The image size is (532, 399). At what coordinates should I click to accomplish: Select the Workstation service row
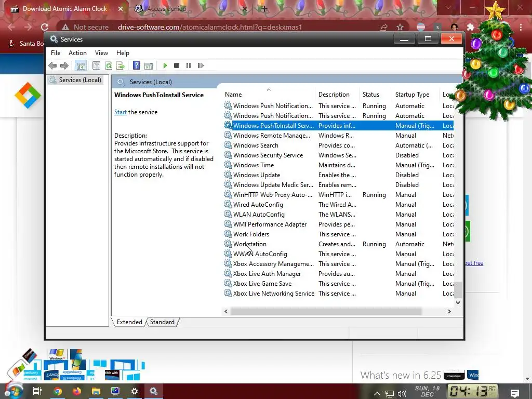338,244
